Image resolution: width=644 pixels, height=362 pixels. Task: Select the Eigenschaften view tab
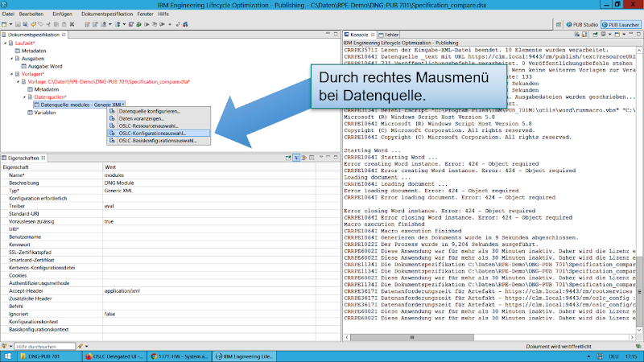coord(23,158)
